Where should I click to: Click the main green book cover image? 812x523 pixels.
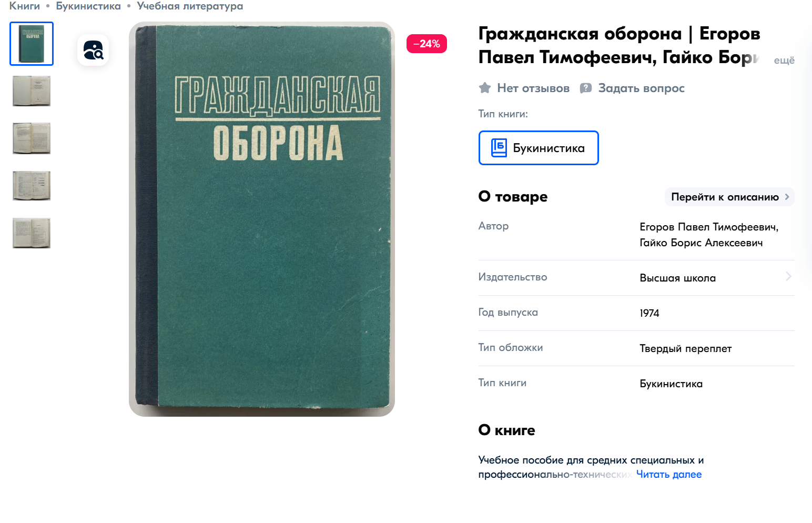(262, 219)
